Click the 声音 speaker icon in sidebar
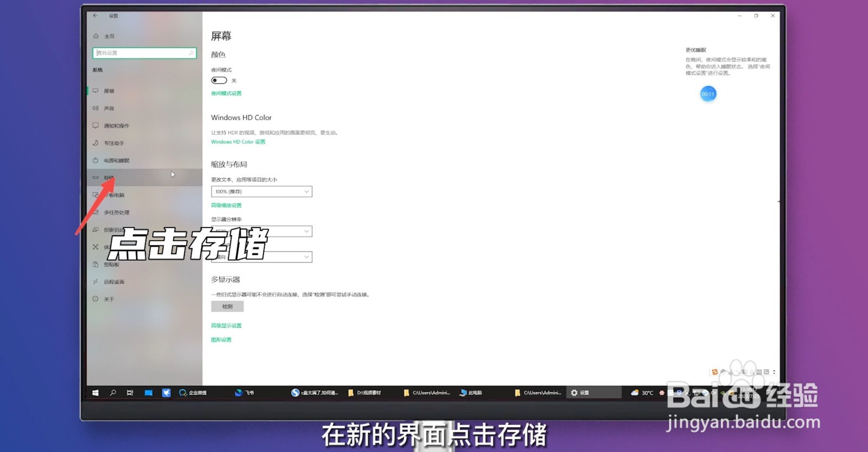The width and height of the screenshot is (868, 452). 95,108
